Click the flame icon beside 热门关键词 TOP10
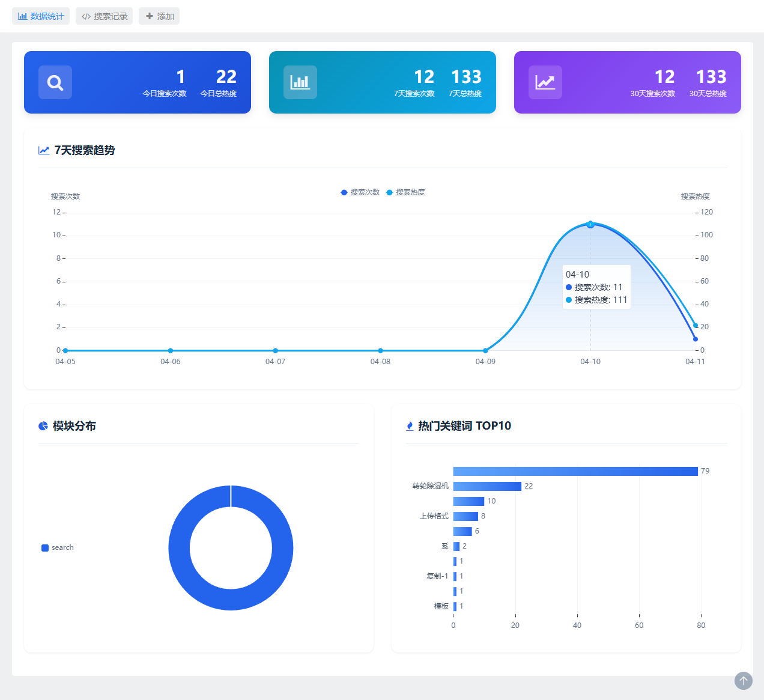 click(410, 426)
